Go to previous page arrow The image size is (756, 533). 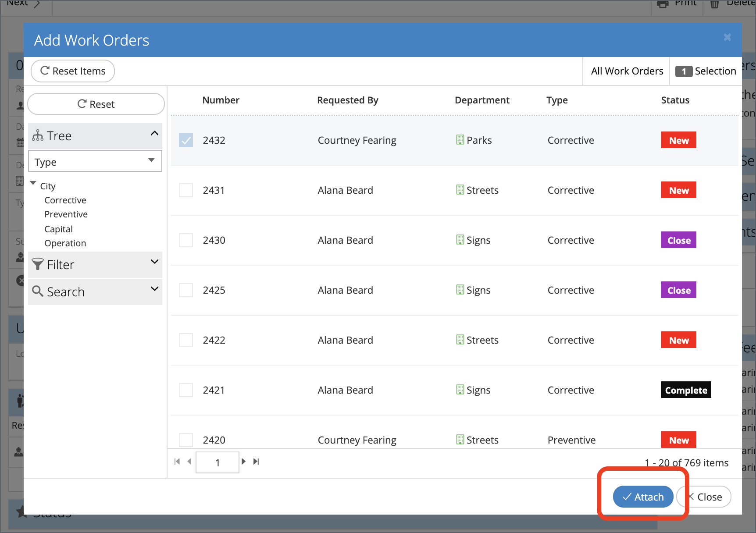pos(189,462)
